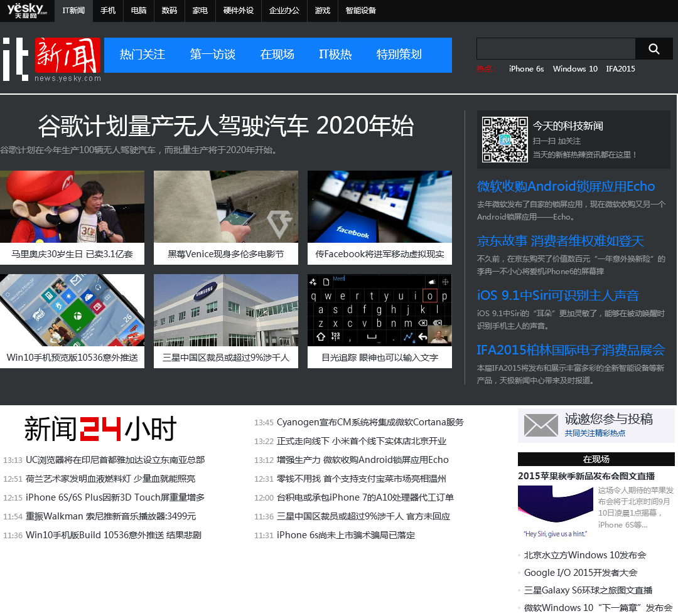Open headline 谷歌计划量产无人驾驶汽车
Image resolution: width=678 pixels, height=616 pixels.
click(226, 126)
